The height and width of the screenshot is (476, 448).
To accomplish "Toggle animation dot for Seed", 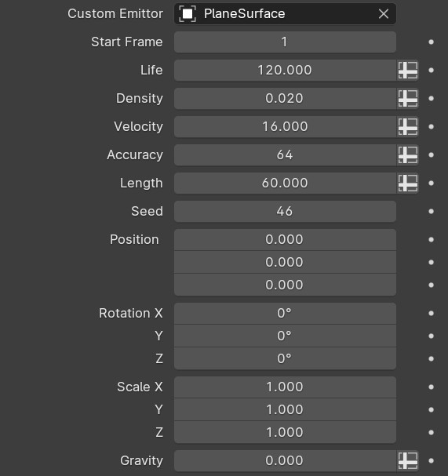I will click(x=431, y=211).
